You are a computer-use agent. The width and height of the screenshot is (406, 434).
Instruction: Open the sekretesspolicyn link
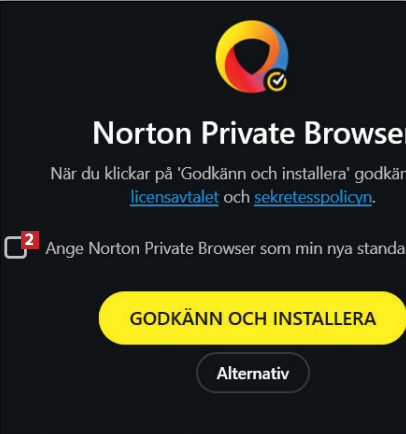pos(313,197)
